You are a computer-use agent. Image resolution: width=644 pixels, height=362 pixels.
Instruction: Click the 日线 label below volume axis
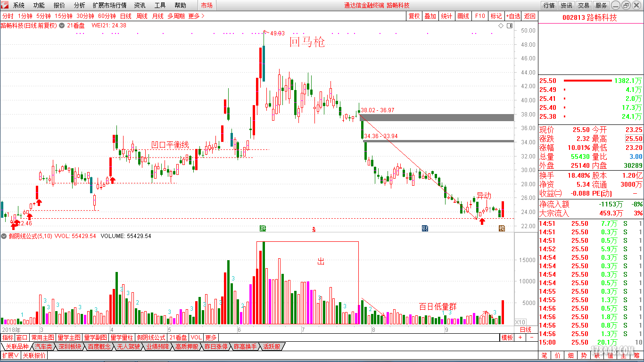[x=526, y=329]
